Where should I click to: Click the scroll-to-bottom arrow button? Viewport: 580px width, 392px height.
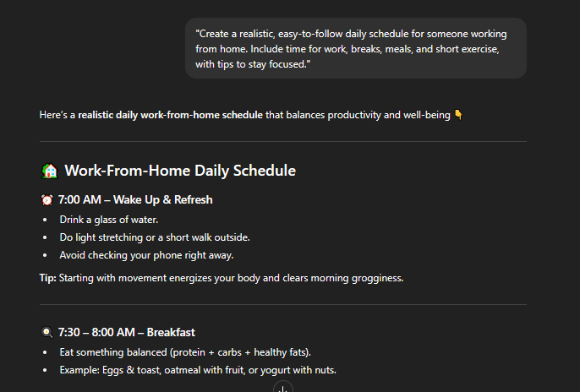(x=283, y=388)
